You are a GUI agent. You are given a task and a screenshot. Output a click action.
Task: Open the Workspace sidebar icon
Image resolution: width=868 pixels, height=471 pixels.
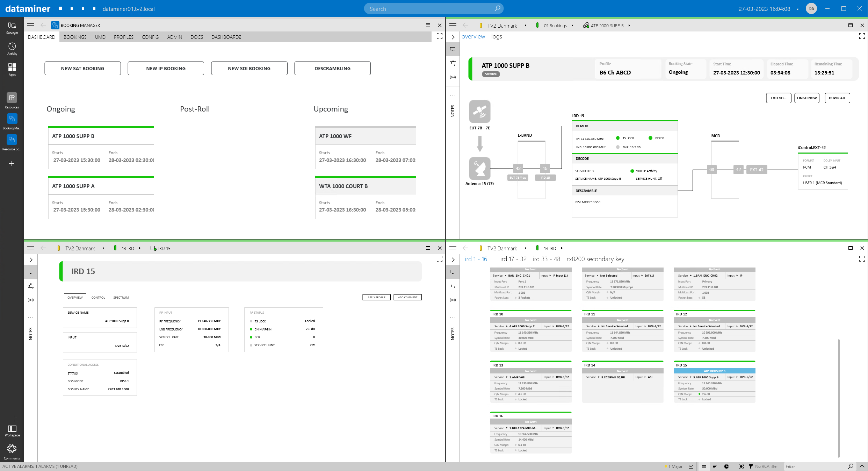(12, 431)
